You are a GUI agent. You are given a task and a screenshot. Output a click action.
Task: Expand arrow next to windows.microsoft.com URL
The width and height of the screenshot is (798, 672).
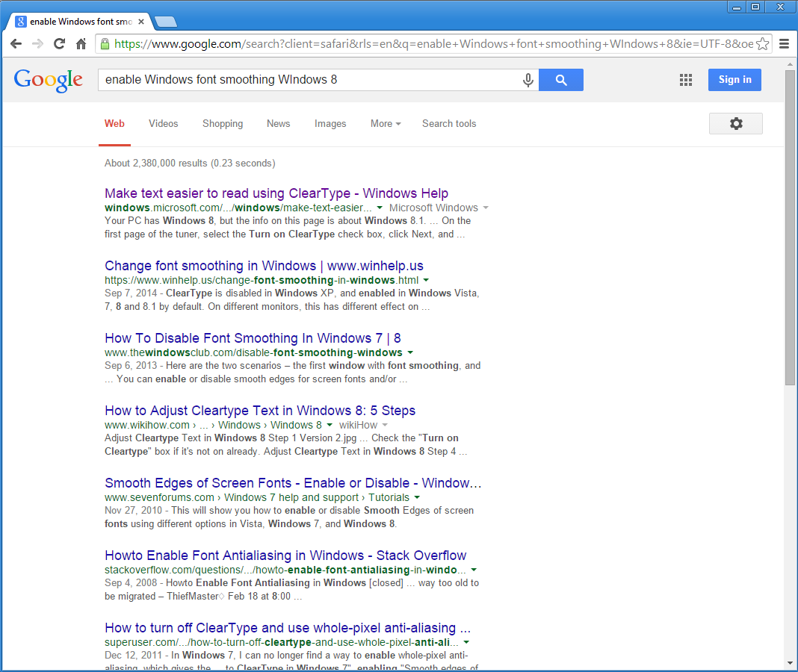point(380,208)
